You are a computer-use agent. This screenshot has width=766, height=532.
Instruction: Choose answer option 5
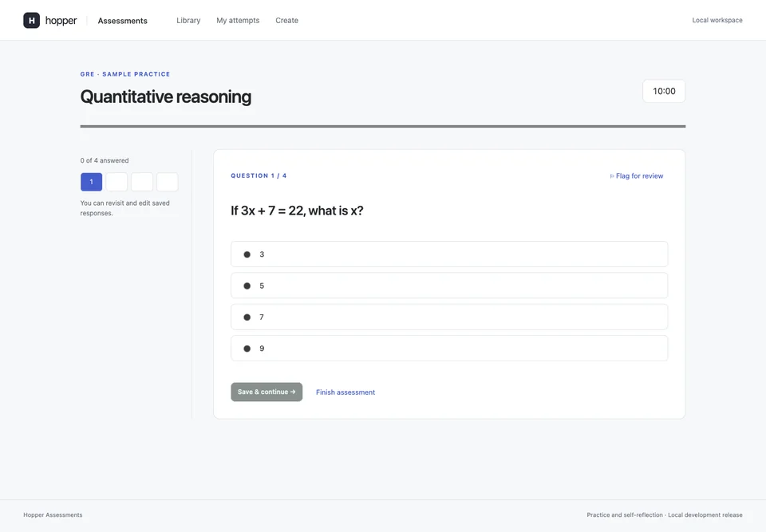449,286
